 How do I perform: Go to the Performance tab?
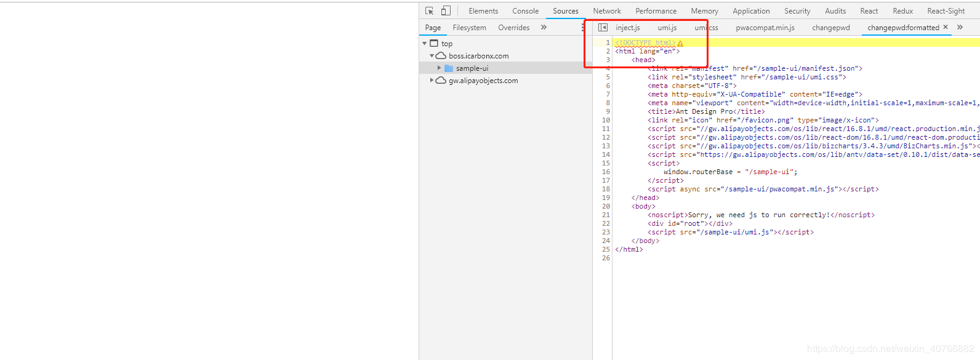pos(656,11)
